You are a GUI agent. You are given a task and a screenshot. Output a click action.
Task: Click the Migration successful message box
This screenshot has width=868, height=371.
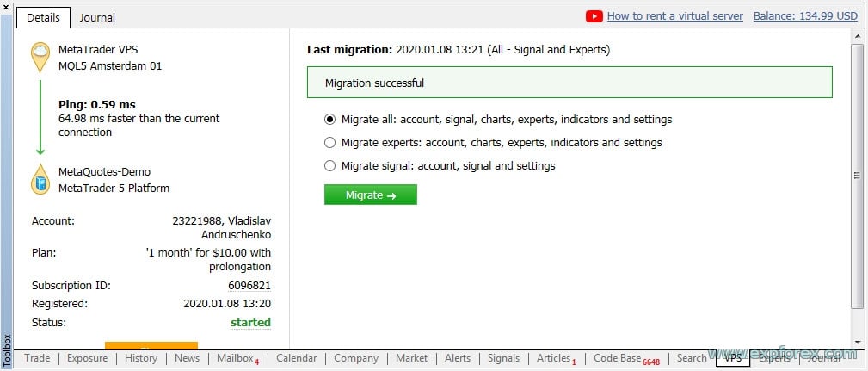pyautogui.click(x=569, y=83)
